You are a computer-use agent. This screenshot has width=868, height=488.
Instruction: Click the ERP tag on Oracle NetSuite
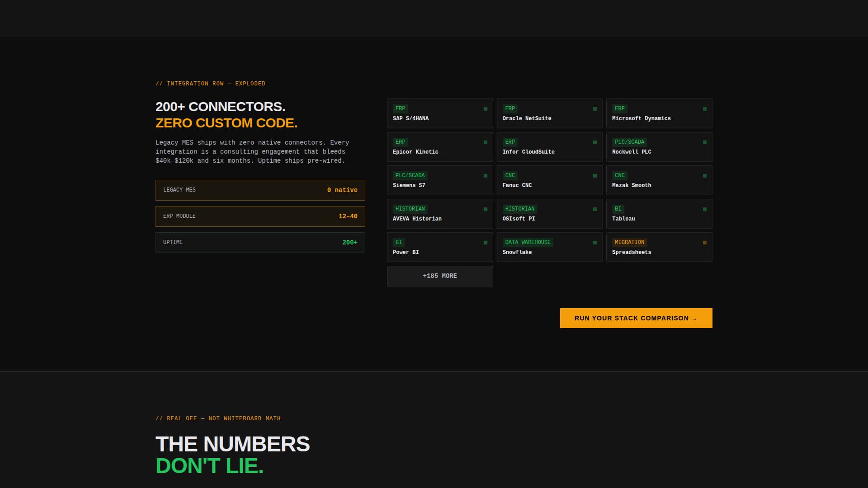pyautogui.click(x=510, y=108)
